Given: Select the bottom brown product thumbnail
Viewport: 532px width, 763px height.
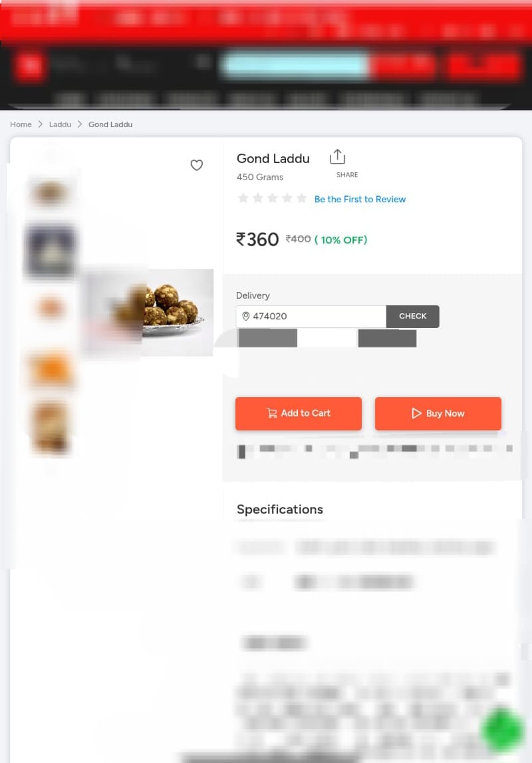Looking at the screenshot, I should click(x=50, y=427).
